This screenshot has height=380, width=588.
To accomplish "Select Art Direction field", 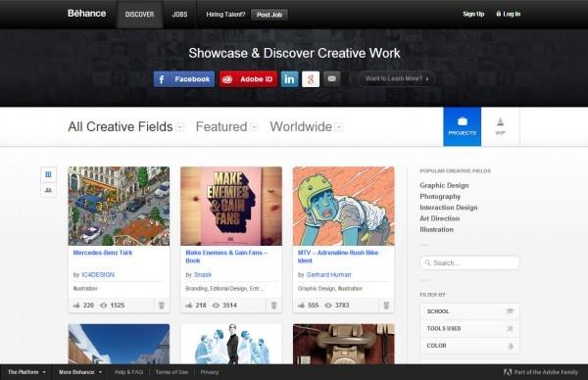I will pos(439,218).
